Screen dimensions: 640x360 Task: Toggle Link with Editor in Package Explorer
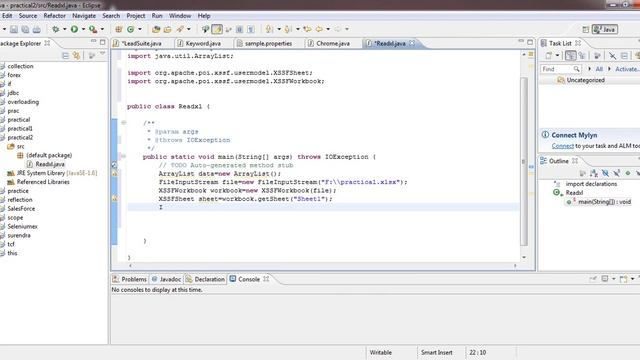76,56
